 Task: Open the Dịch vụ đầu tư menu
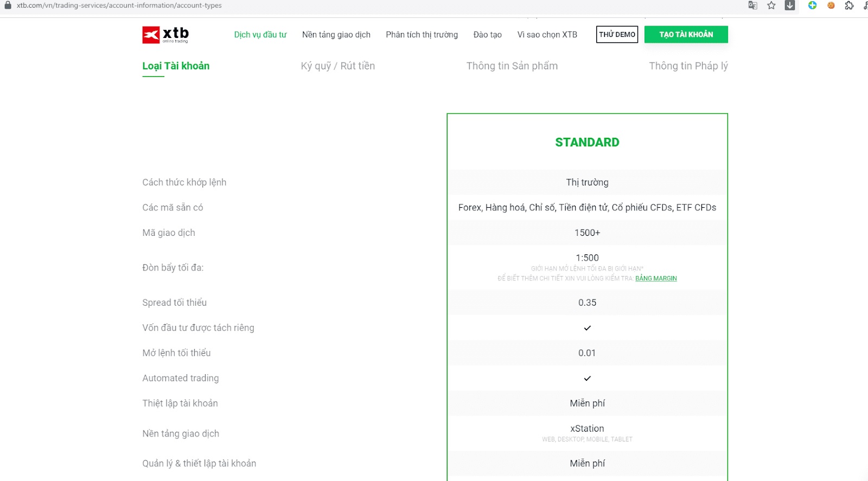tap(260, 35)
